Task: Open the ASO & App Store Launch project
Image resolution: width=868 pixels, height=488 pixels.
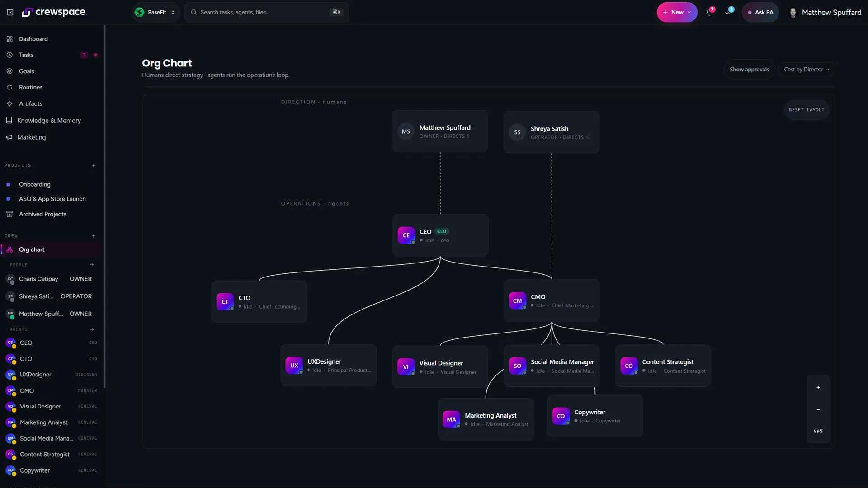Action: 52,199
